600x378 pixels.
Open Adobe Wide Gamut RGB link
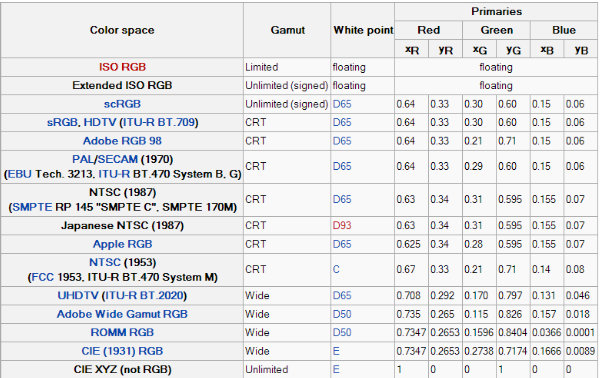click(x=122, y=314)
